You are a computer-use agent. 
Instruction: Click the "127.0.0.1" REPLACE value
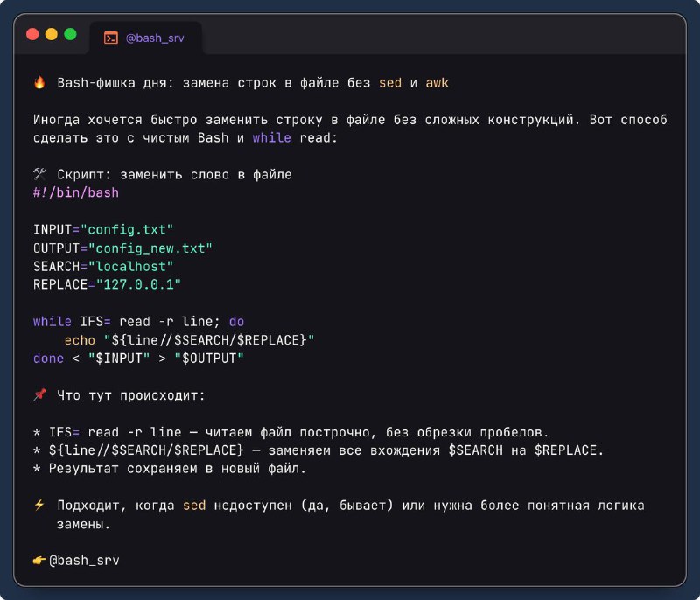pos(138,284)
